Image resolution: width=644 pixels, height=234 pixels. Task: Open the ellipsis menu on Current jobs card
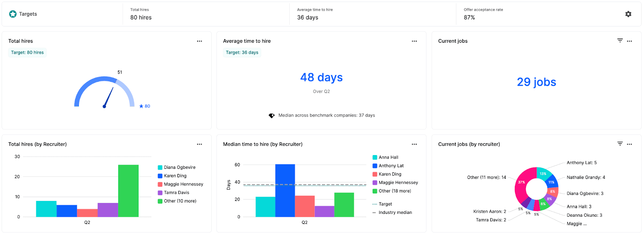(x=629, y=41)
